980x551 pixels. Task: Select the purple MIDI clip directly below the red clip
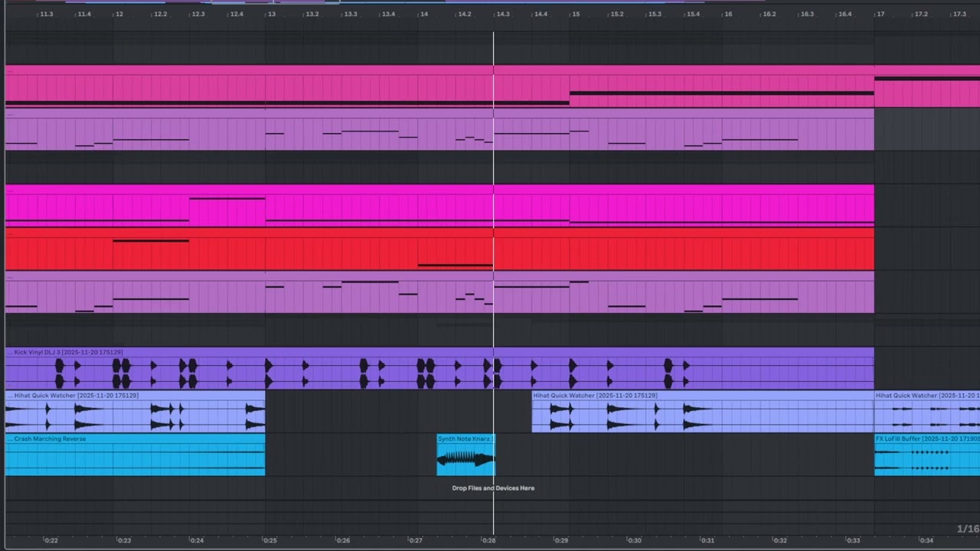(x=439, y=292)
